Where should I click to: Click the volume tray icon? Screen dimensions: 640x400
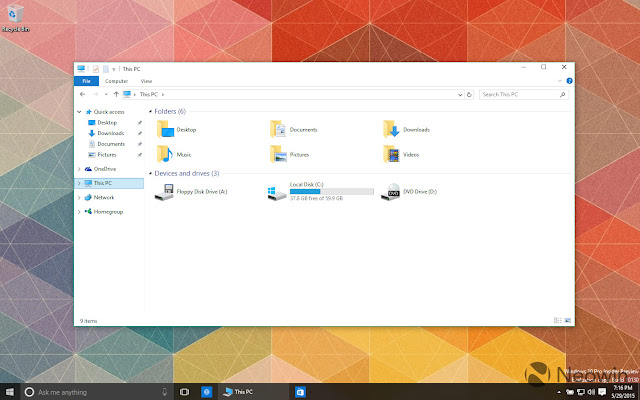point(591,392)
